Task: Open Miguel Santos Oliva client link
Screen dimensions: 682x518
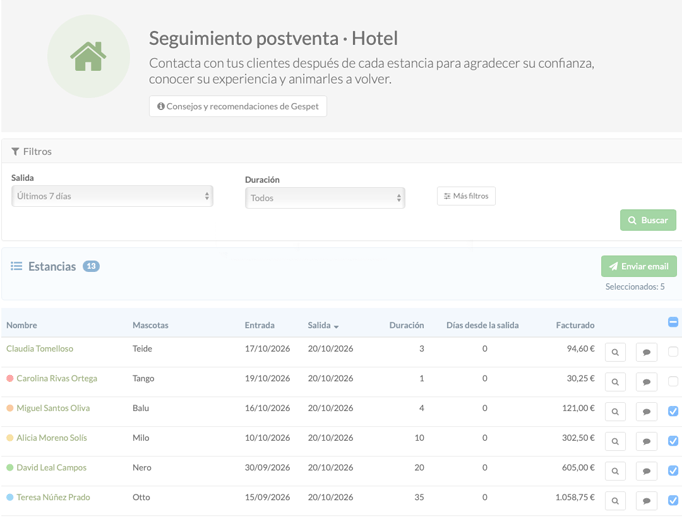Action: 53,408
